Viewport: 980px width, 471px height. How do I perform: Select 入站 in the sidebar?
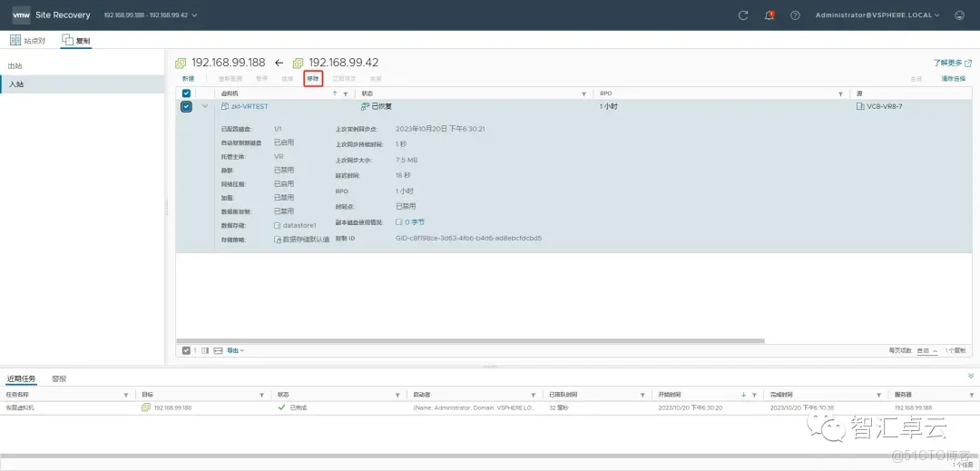coord(82,84)
